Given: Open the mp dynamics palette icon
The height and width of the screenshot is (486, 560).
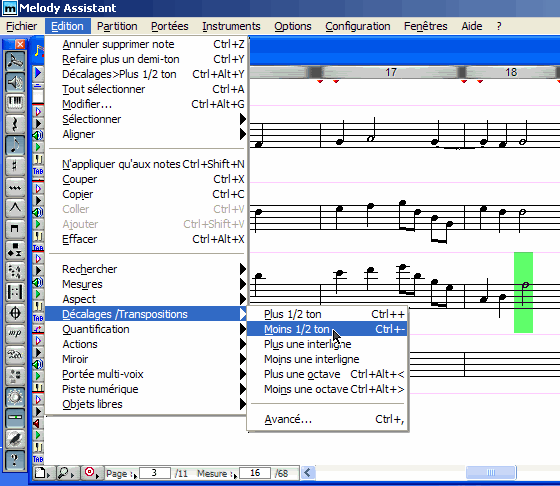Looking at the screenshot, I should tap(15, 333).
